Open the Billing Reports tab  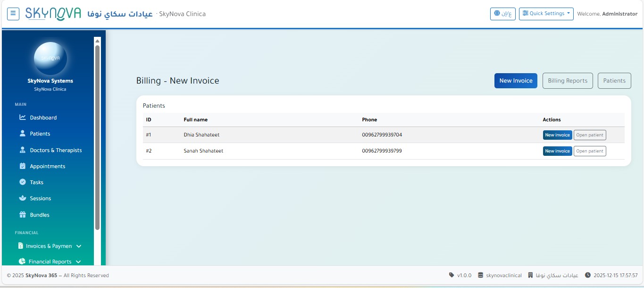(567, 81)
